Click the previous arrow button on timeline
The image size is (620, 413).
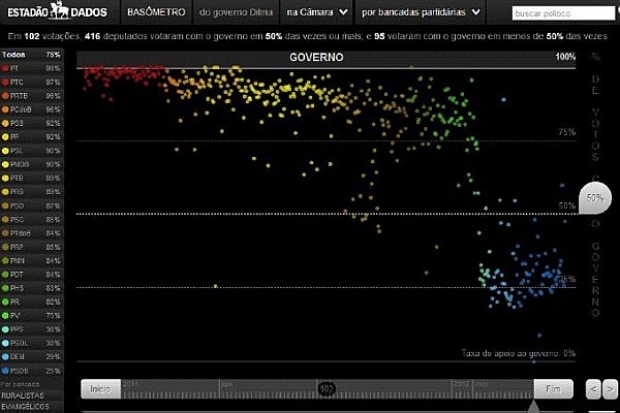click(x=592, y=388)
